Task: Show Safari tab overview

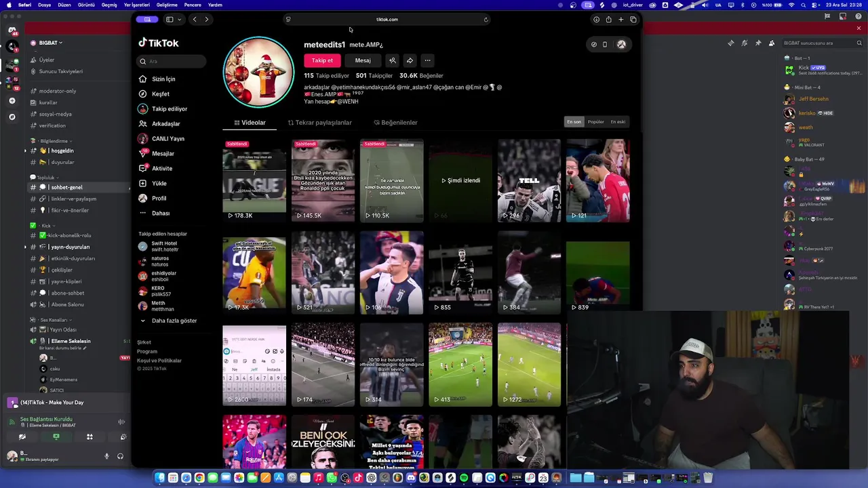Action: point(633,20)
